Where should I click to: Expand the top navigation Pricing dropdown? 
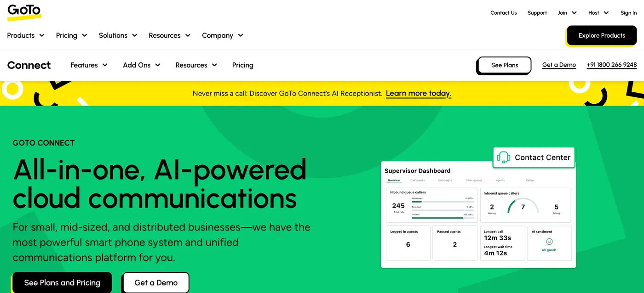point(71,35)
